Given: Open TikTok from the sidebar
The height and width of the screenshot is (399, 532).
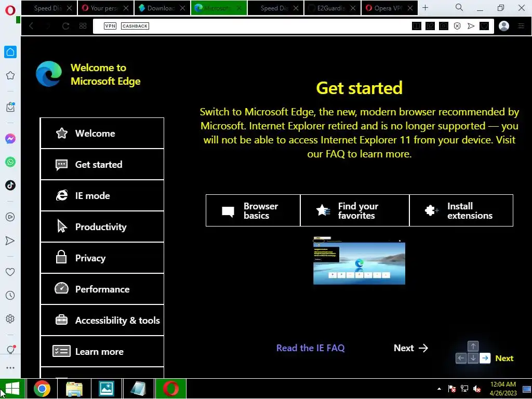Looking at the screenshot, I should coord(10,185).
